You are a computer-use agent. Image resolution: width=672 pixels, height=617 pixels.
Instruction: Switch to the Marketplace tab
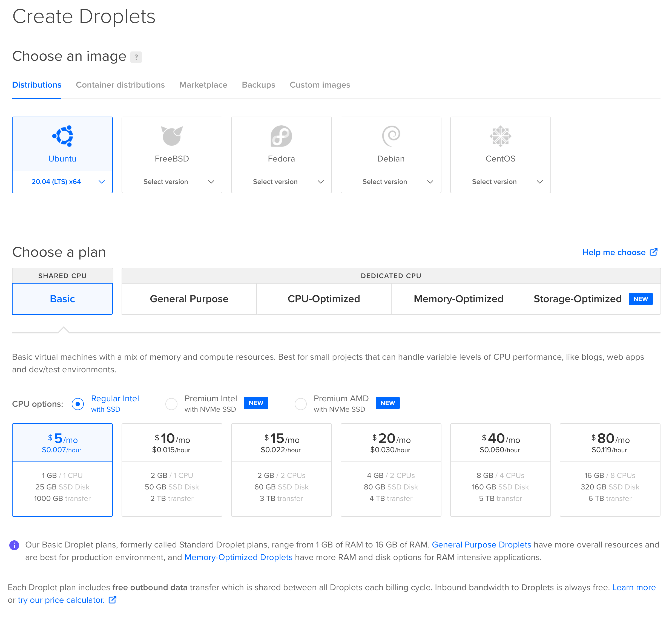[x=203, y=85]
